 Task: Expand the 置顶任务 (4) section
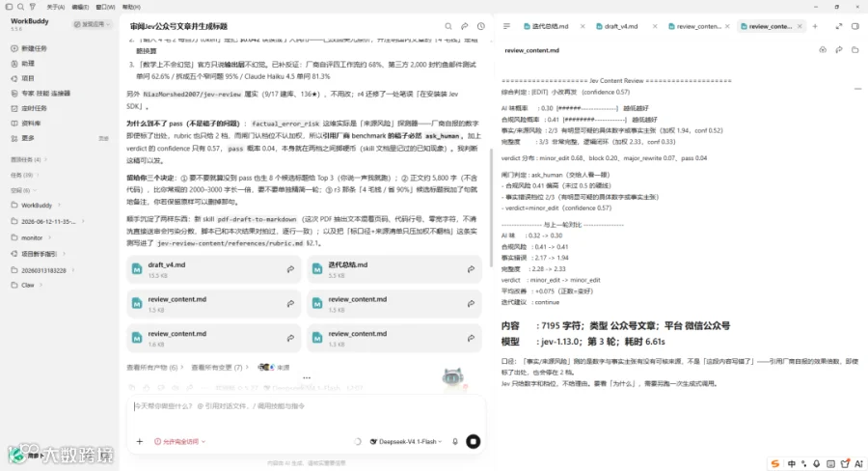tap(29, 159)
